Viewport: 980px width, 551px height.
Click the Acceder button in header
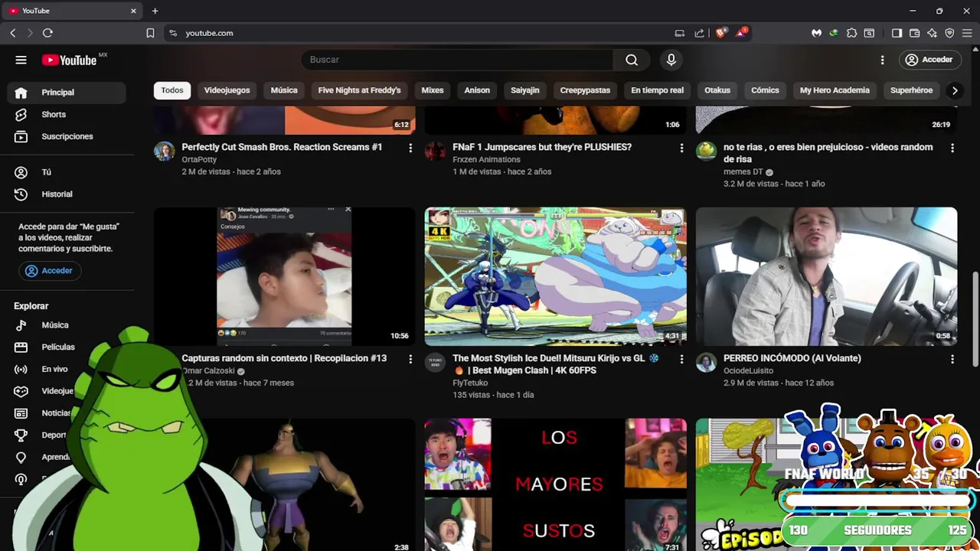click(929, 60)
